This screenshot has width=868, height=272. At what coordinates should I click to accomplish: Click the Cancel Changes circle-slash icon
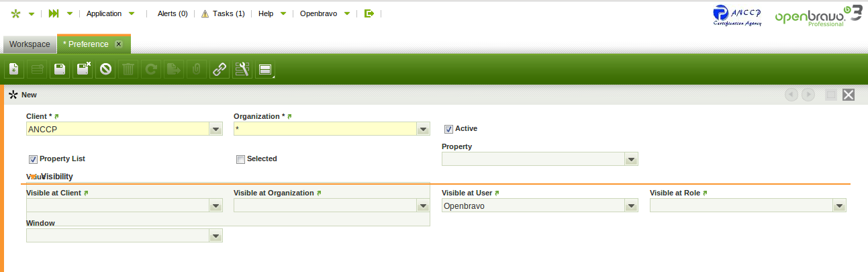105,69
